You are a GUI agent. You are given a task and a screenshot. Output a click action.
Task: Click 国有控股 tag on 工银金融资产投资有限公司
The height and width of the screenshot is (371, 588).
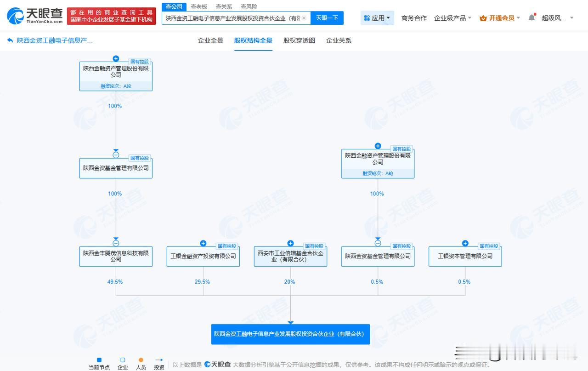[x=227, y=246]
